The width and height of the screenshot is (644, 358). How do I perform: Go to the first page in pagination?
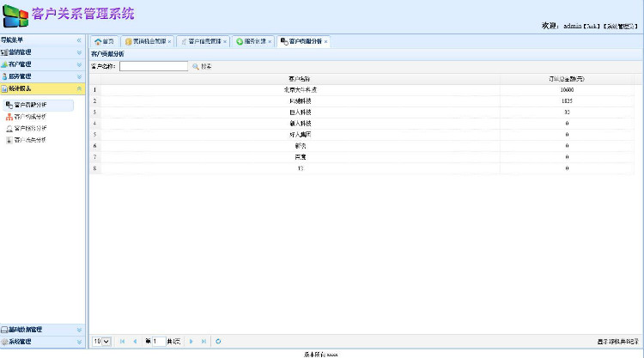pyautogui.click(x=122, y=341)
